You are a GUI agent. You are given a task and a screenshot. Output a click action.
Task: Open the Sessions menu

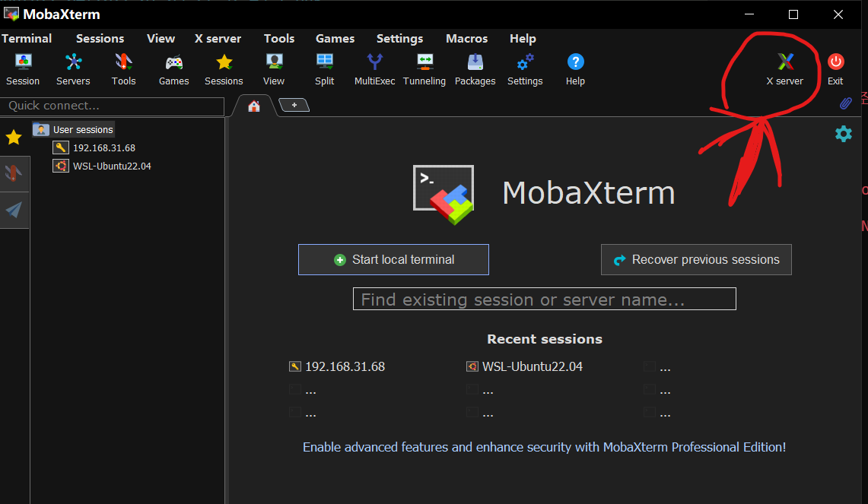(x=100, y=38)
